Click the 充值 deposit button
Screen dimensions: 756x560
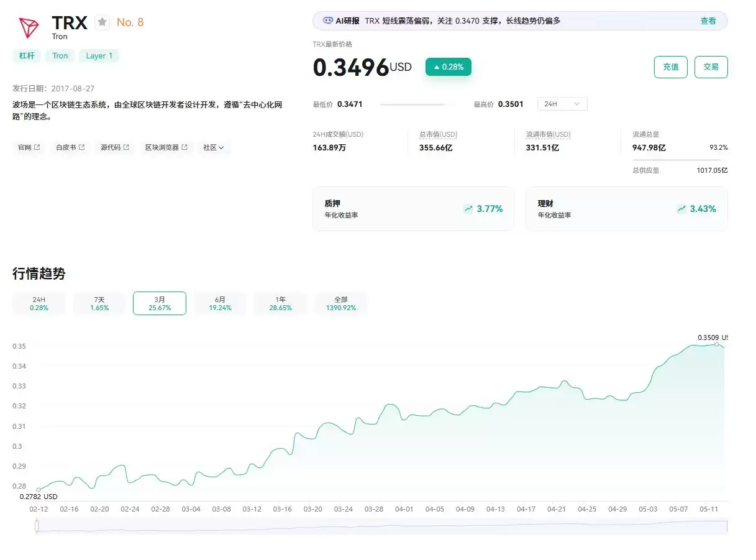click(671, 67)
